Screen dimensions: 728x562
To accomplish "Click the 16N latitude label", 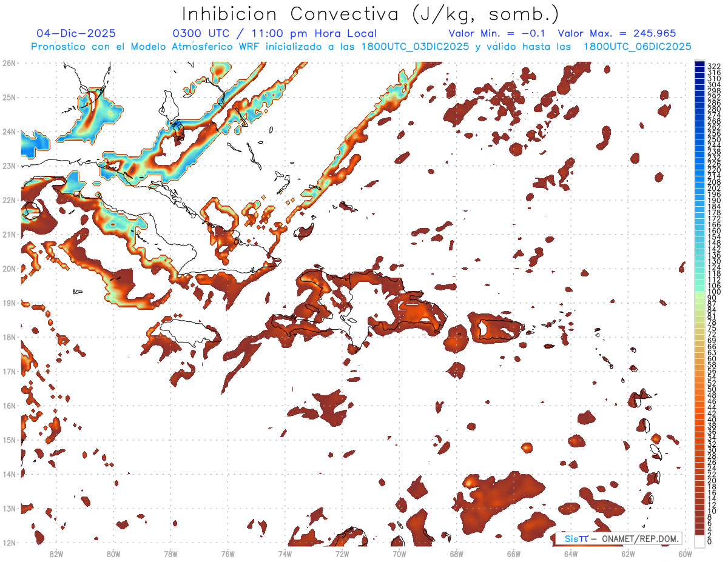I will (9, 406).
